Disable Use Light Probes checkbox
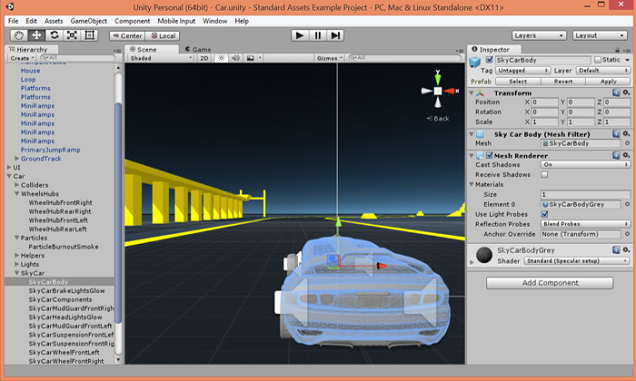The width and height of the screenshot is (636, 381). (544, 214)
